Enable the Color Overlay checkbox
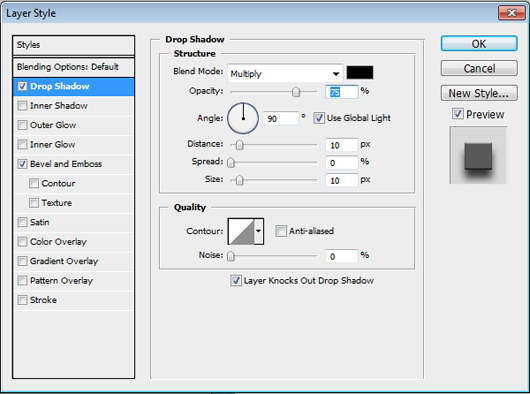The width and height of the screenshot is (530, 394). (22, 242)
